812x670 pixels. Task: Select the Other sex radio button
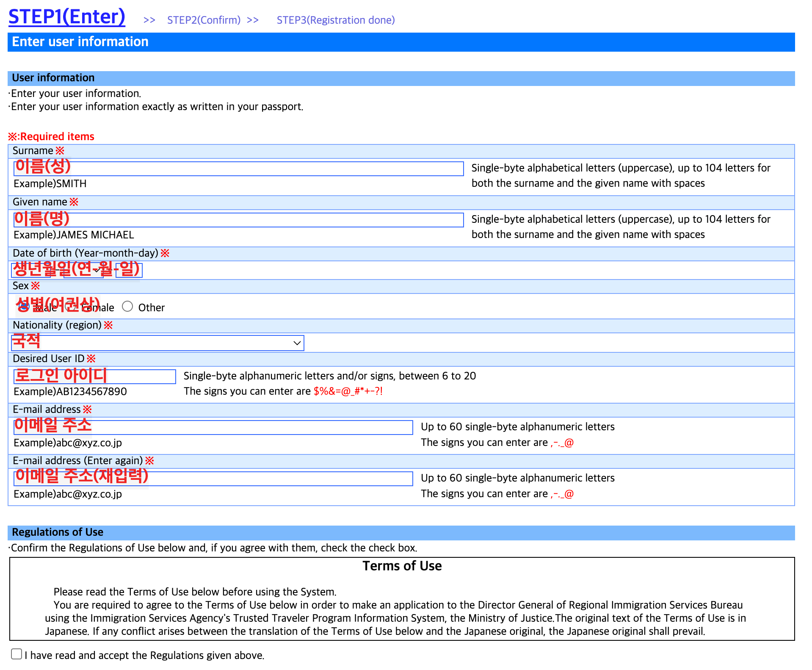(127, 306)
